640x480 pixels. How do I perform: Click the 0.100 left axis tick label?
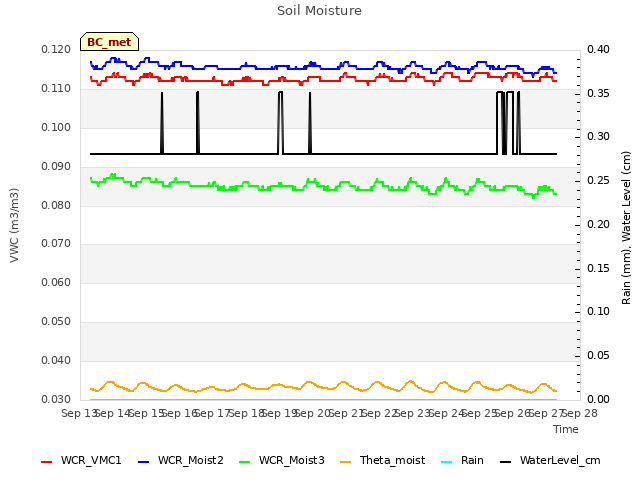pyautogui.click(x=56, y=127)
